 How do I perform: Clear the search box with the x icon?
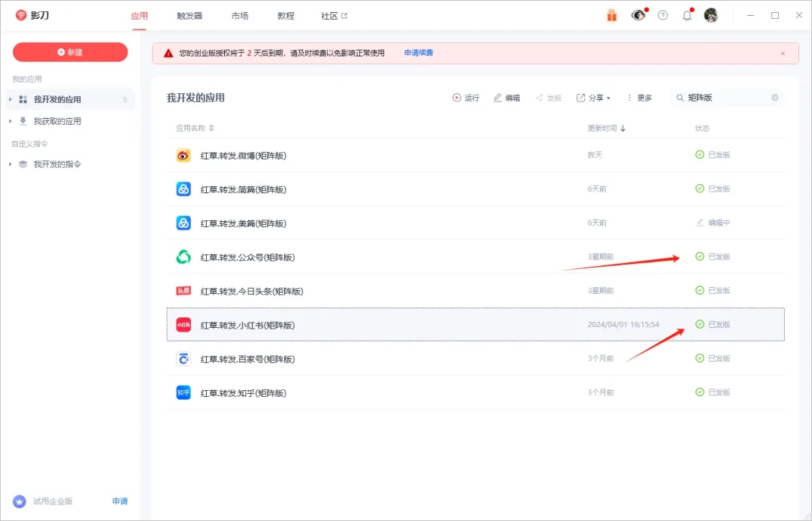coord(774,98)
